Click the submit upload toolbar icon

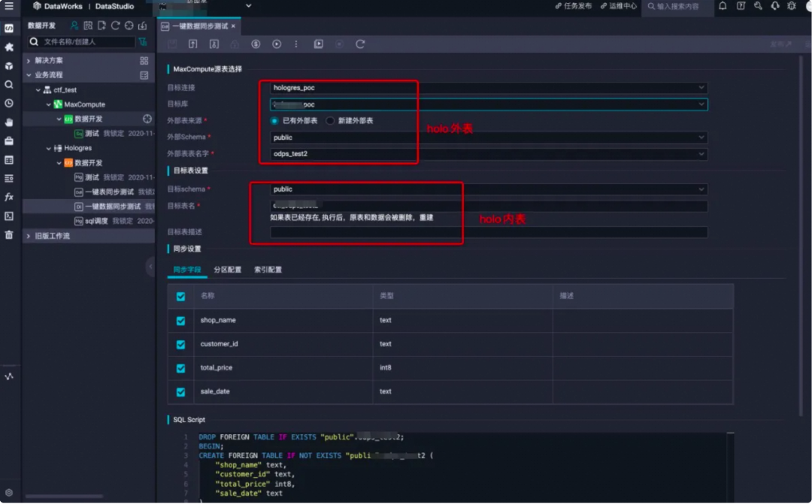(x=192, y=44)
